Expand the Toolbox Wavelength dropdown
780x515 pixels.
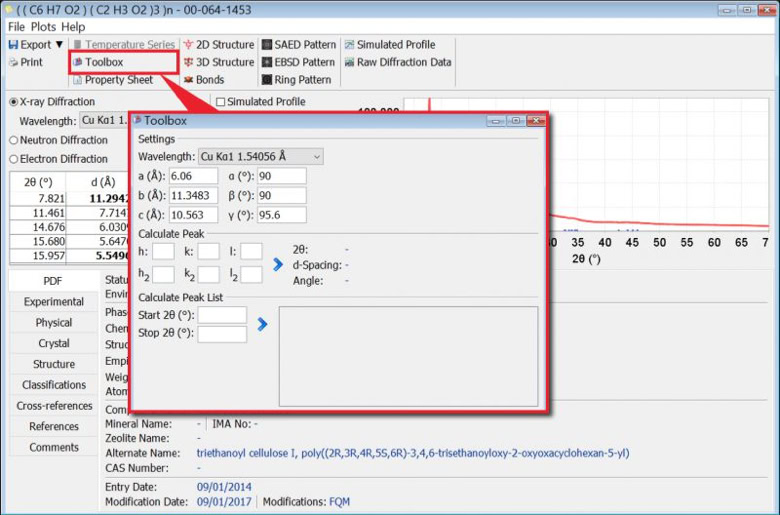[x=317, y=157]
